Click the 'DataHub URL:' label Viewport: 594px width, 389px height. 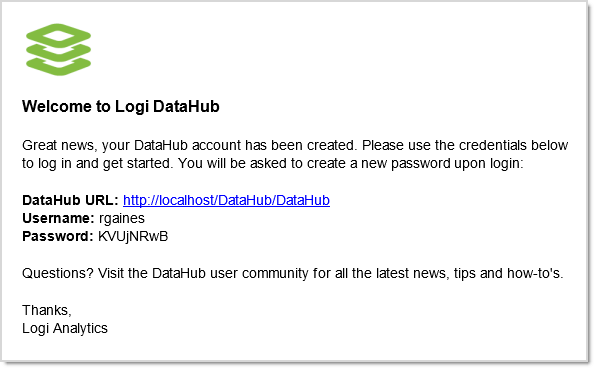[70, 200]
